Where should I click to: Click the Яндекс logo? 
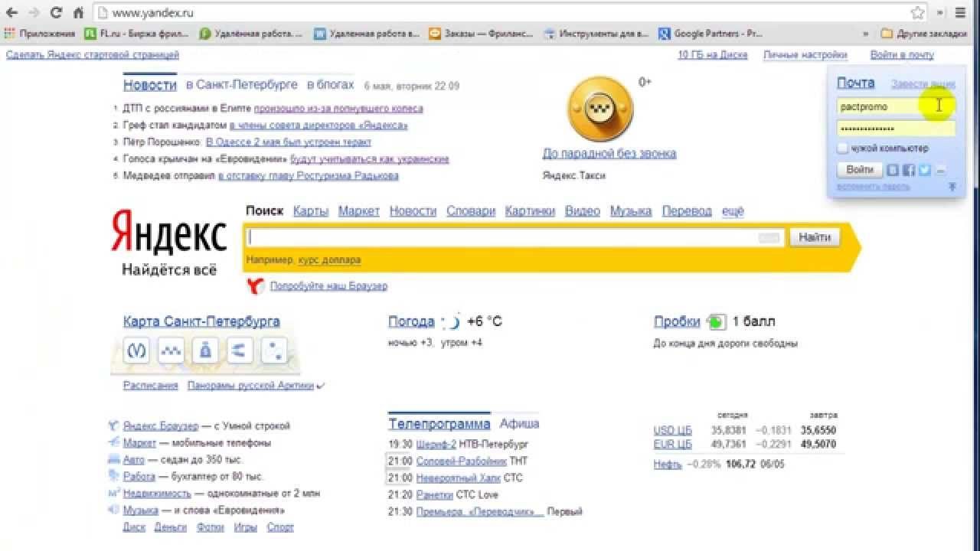coord(169,232)
